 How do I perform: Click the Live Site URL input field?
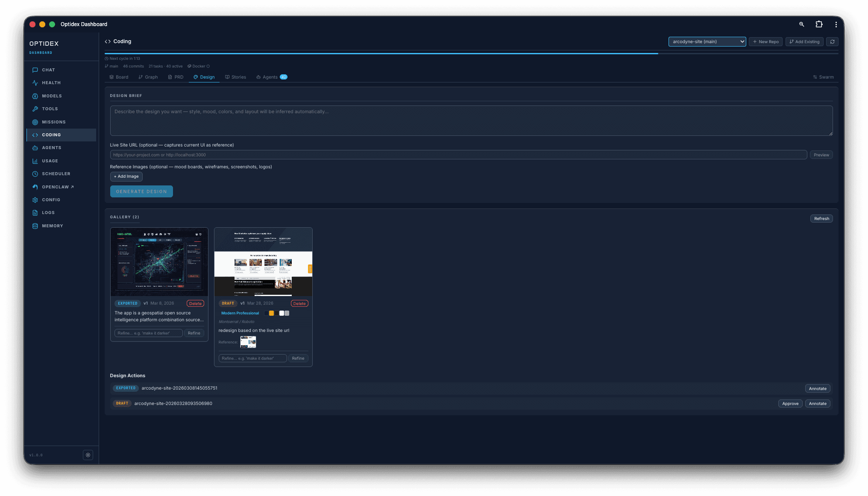tap(458, 155)
